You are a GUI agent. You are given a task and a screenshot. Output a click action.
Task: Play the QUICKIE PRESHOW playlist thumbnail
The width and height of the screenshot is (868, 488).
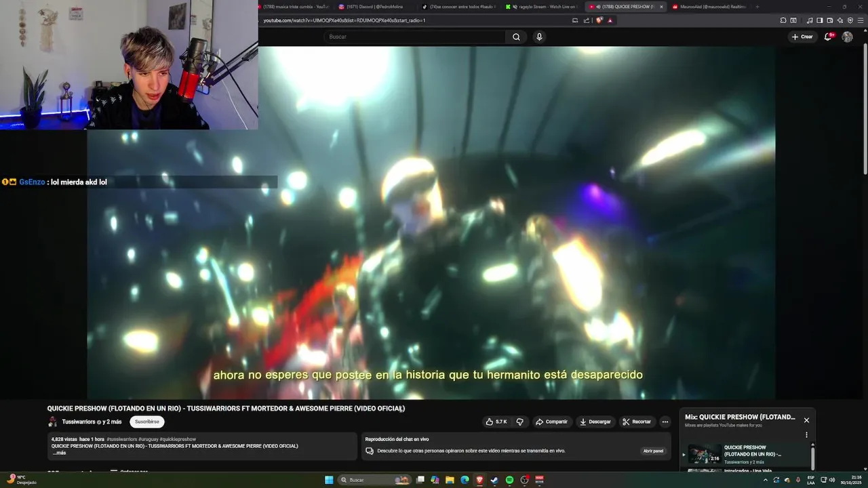point(705,453)
